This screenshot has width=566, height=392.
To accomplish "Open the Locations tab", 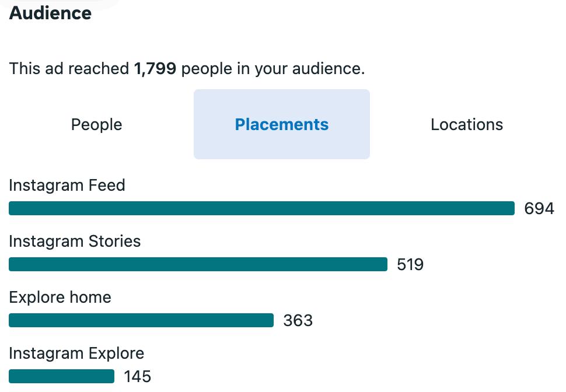I will (467, 124).
